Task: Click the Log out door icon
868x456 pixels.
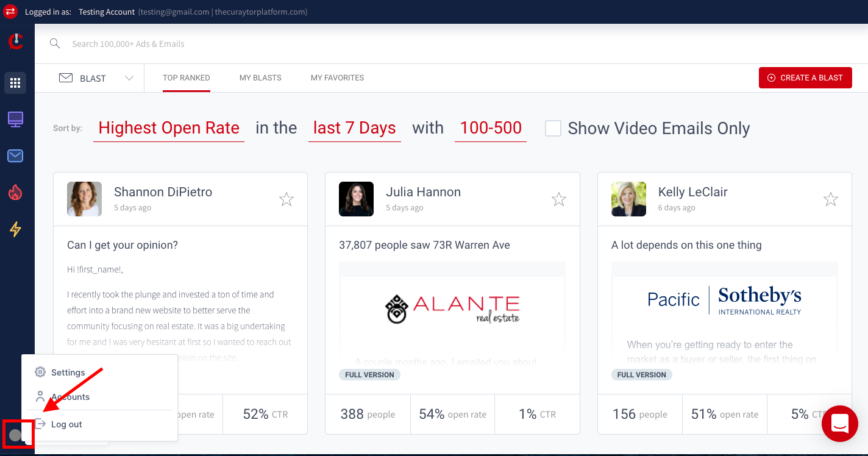Action: point(40,424)
